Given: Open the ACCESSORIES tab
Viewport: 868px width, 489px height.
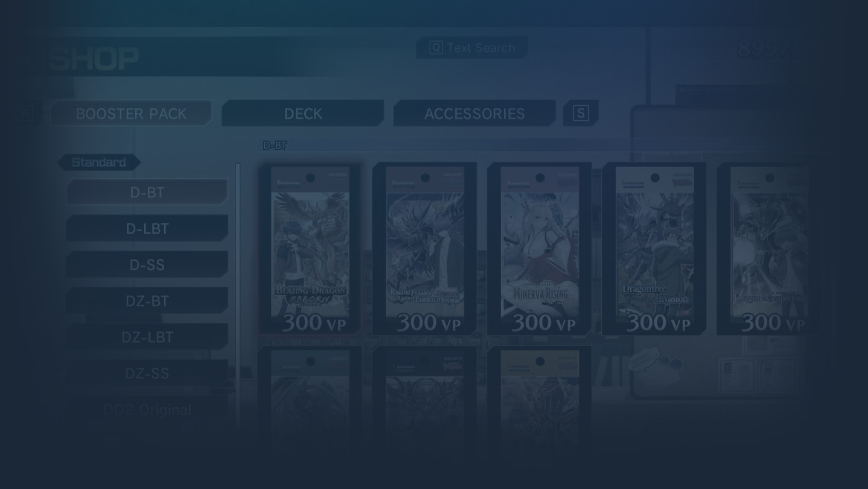Looking at the screenshot, I should (474, 113).
